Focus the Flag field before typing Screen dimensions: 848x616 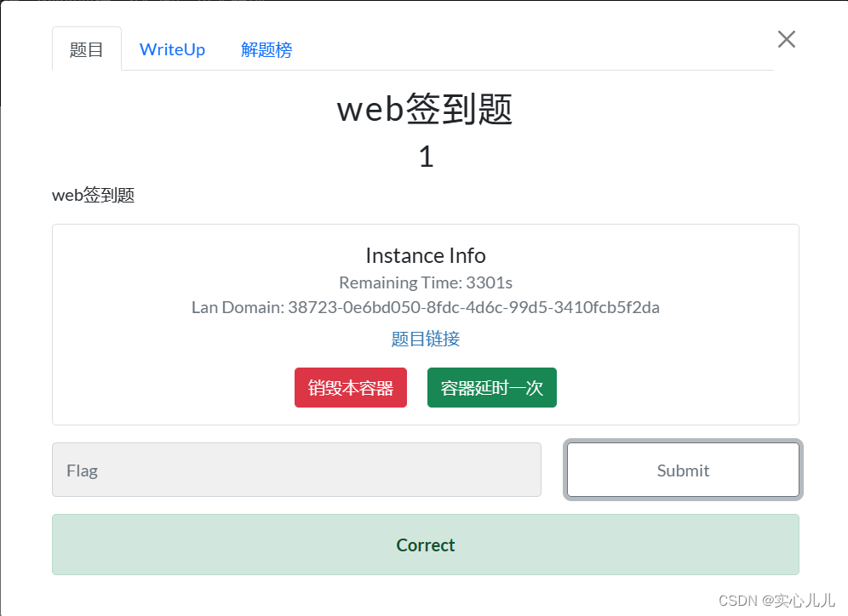tap(296, 470)
